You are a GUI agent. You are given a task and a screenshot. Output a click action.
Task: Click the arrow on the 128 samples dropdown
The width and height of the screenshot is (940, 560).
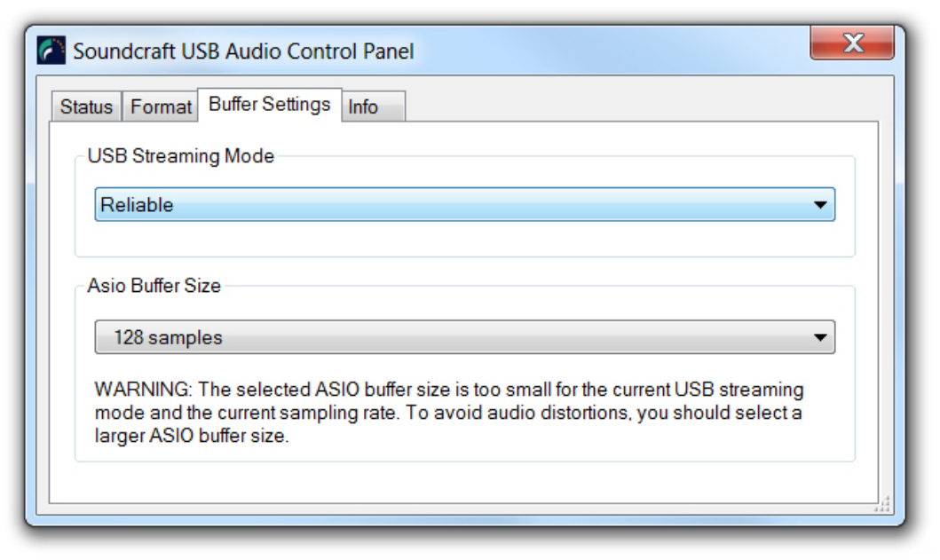[x=820, y=337]
